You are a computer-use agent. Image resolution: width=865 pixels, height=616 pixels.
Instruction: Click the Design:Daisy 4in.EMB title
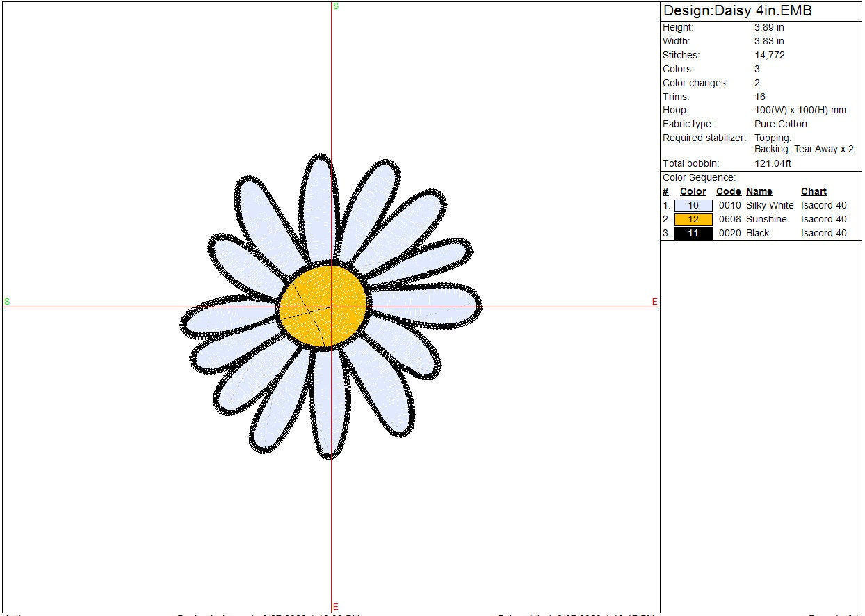[737, 11]
